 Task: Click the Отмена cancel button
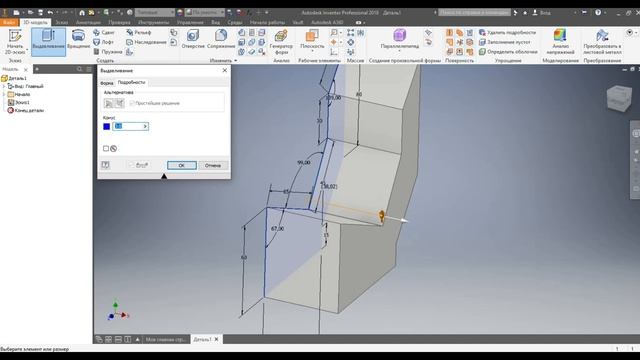(213, 165)
